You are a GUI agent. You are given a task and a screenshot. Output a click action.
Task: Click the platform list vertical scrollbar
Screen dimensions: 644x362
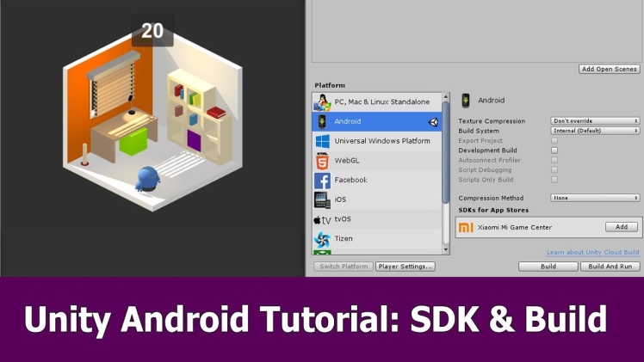(446, 172)
